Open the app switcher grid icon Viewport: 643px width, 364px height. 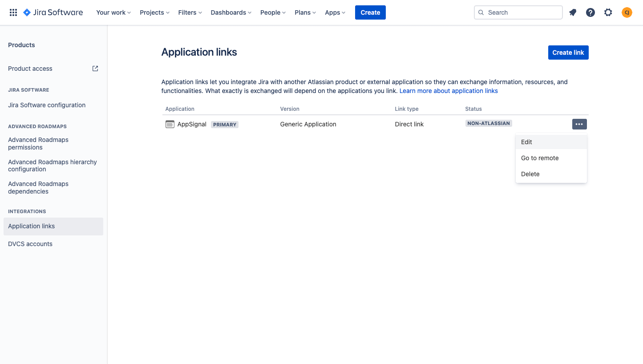pos(13,12)
